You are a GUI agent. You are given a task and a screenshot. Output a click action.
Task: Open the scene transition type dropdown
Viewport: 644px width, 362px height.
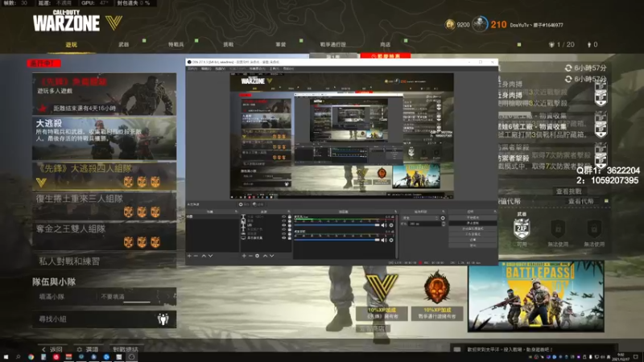(x=420, y=218)
